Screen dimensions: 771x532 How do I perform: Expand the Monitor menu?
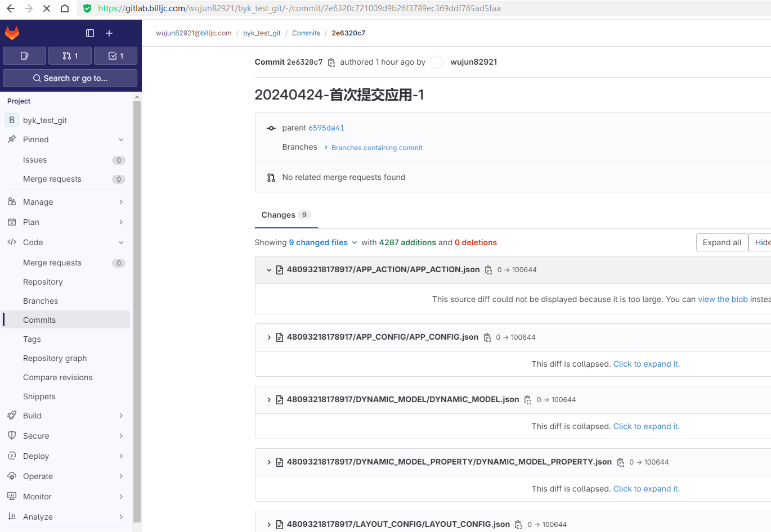pos(121,497)
